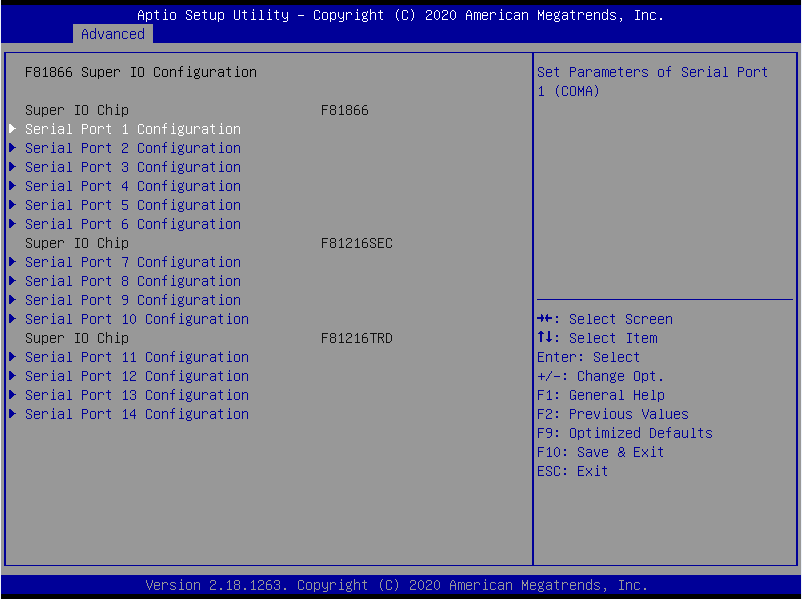The image size is (802, 599).
Task: Open Serial Port 14 Configuration
Action: point(136,414)
